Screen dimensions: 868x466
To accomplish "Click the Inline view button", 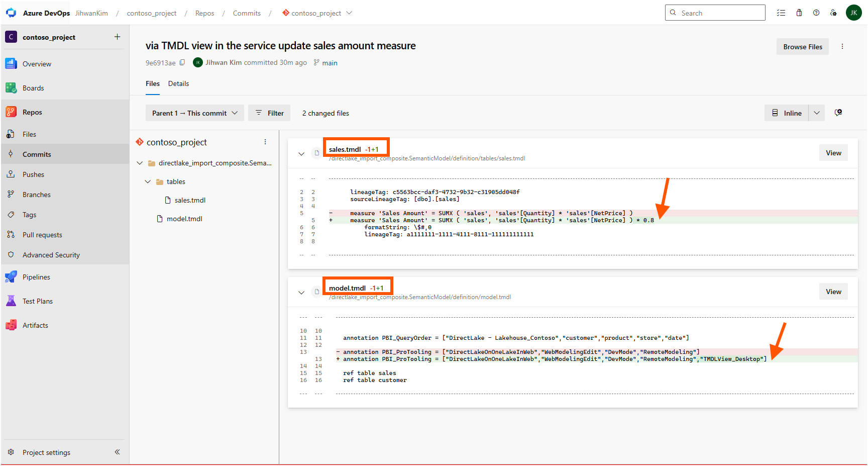I will click(x=787, y=113).
